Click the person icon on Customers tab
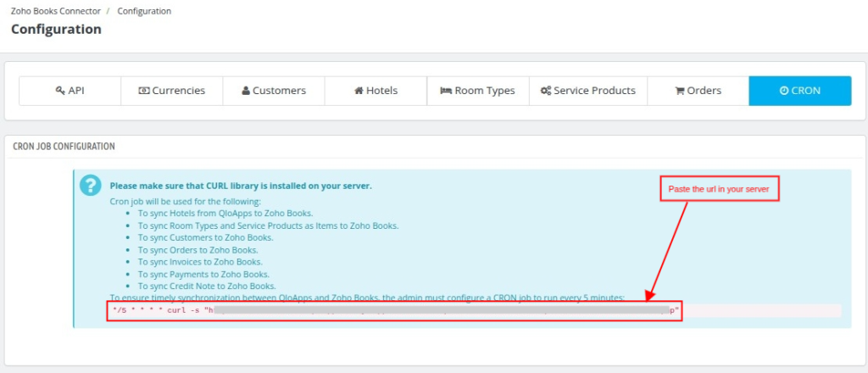Image resolution: width=868 pixels, height=373 pixels. (x=246, y=91)
